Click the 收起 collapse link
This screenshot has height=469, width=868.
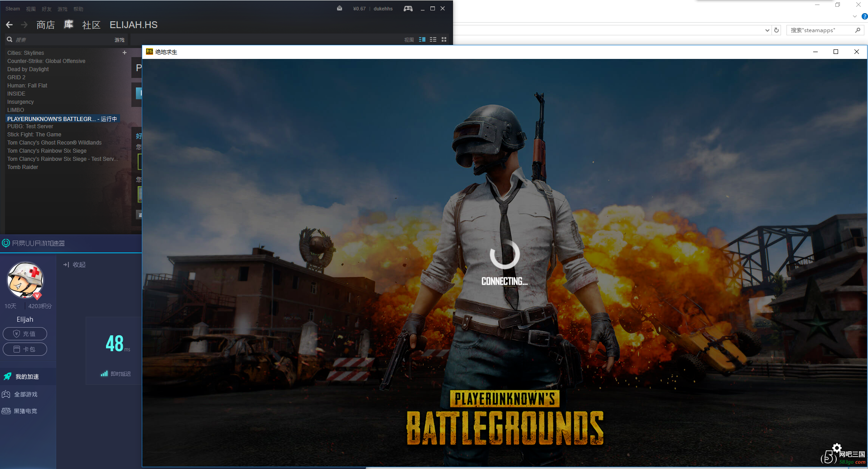point(79,265)
